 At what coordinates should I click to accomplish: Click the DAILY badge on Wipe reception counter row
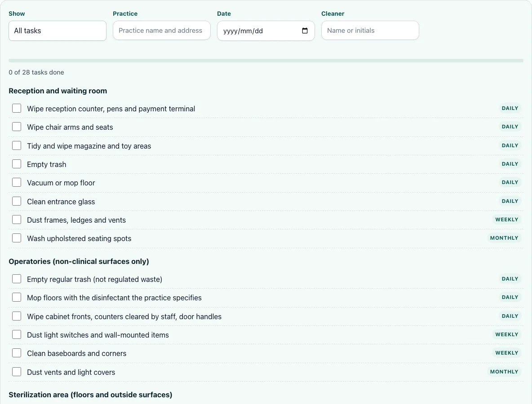pyautogui.click(x=510, y=109)
